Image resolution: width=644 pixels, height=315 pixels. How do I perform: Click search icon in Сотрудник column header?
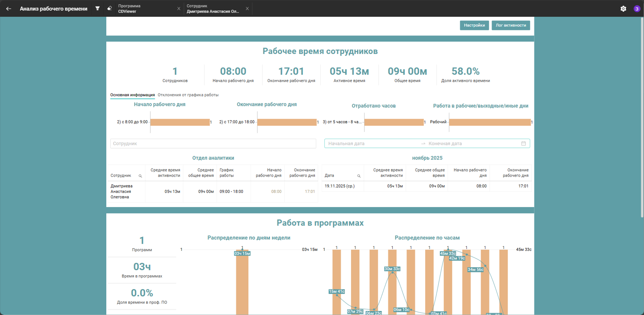click(x=140, y=176)
